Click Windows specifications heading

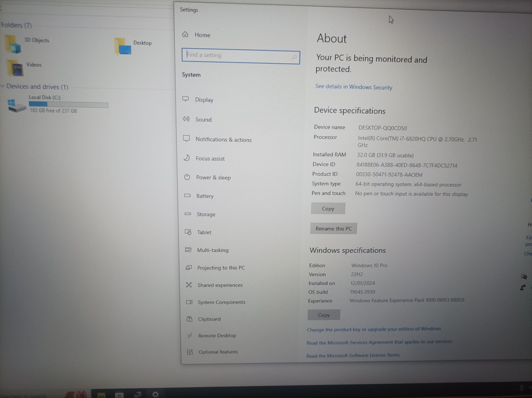[x=347, y=250]
